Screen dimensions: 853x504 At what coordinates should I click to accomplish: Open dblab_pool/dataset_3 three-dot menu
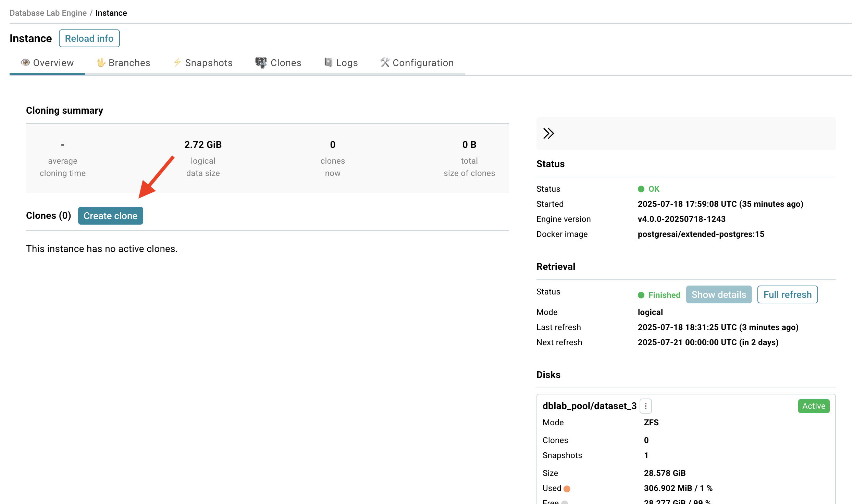[646, 406]
